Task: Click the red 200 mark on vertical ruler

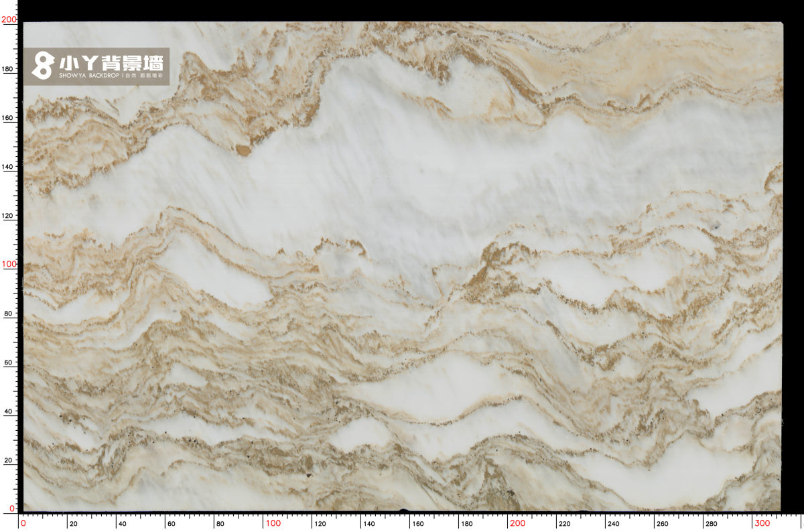Action: 9,20
